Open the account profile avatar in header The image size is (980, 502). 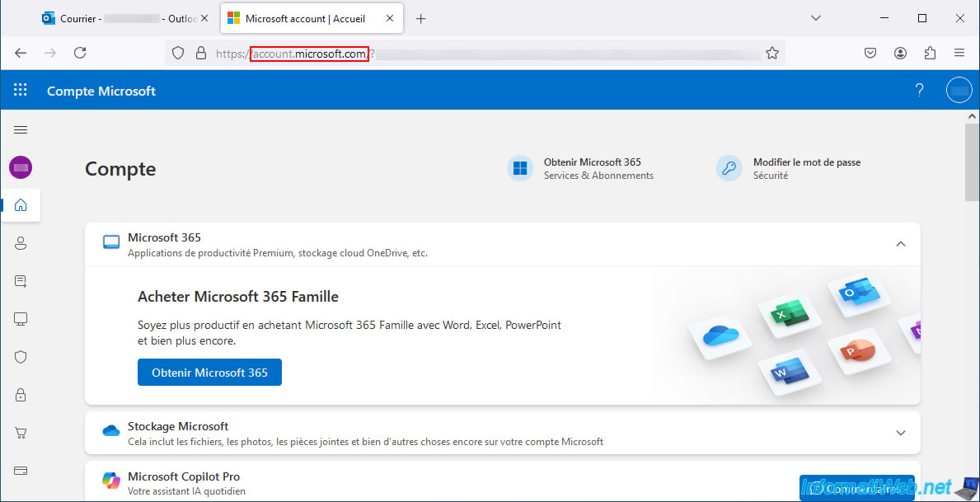point(959,91)
